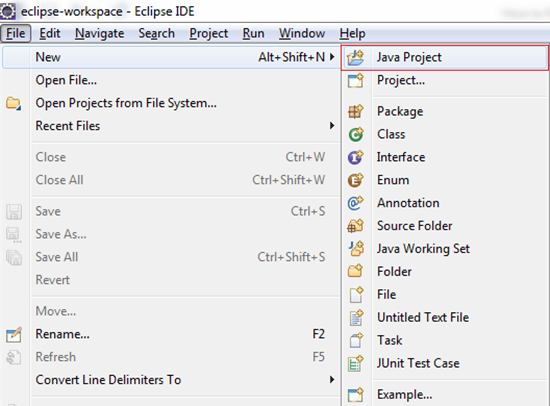Click the Example... wizard icon

click(x=356, y=395)
